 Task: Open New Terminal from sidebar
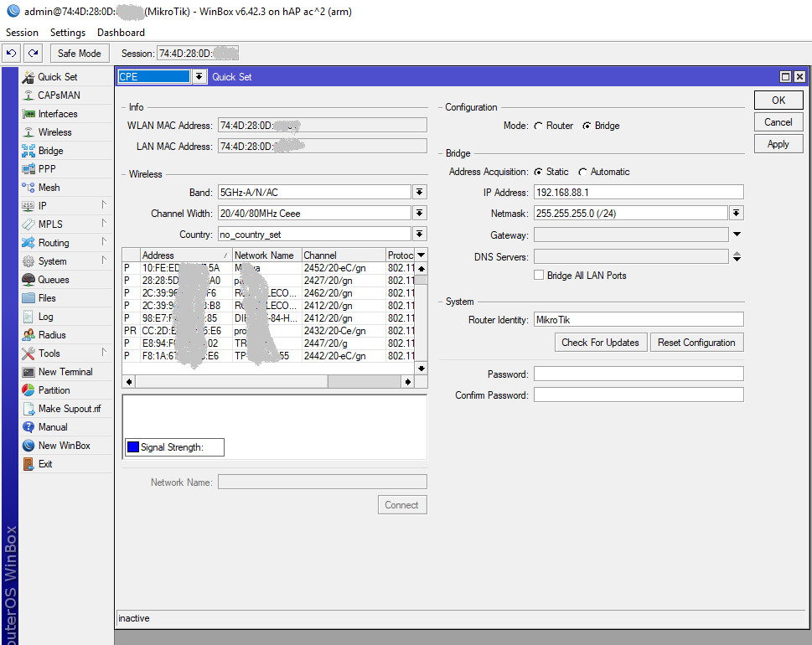[65, 372]
